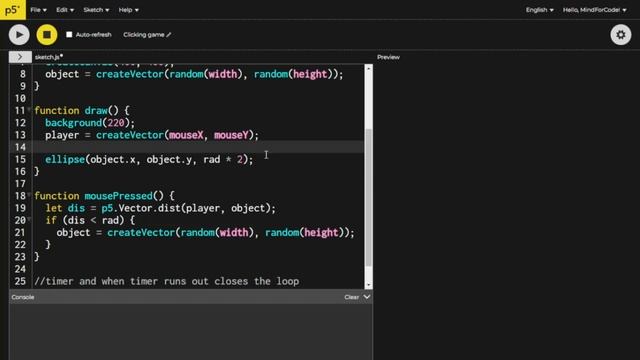Click ellipse call on line 15
The image size is (640, 360).
[149, 160]
